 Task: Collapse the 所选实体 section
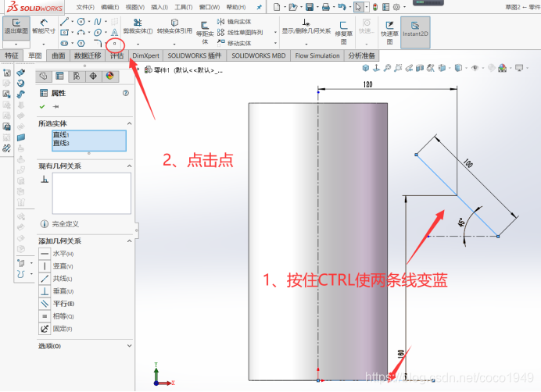coord(129,123)
